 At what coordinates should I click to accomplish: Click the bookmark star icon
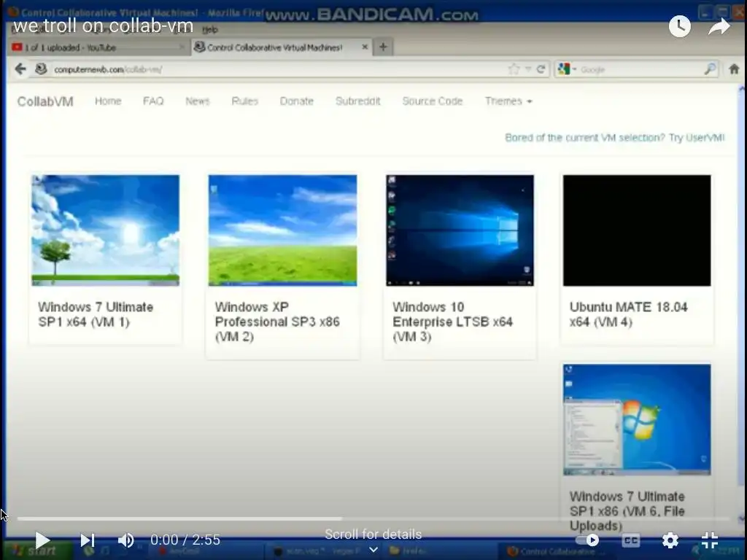(x=514, y=69)
